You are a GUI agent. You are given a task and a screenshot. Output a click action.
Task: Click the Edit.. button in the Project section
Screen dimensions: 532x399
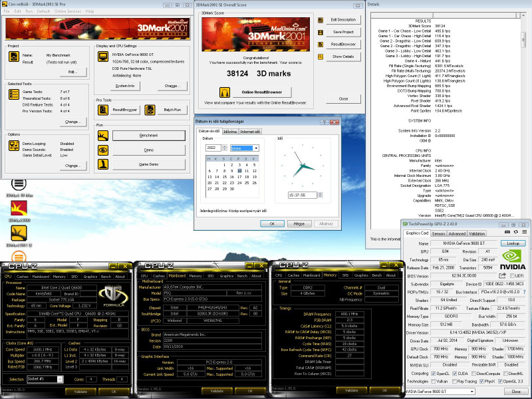tap(73, 72)
